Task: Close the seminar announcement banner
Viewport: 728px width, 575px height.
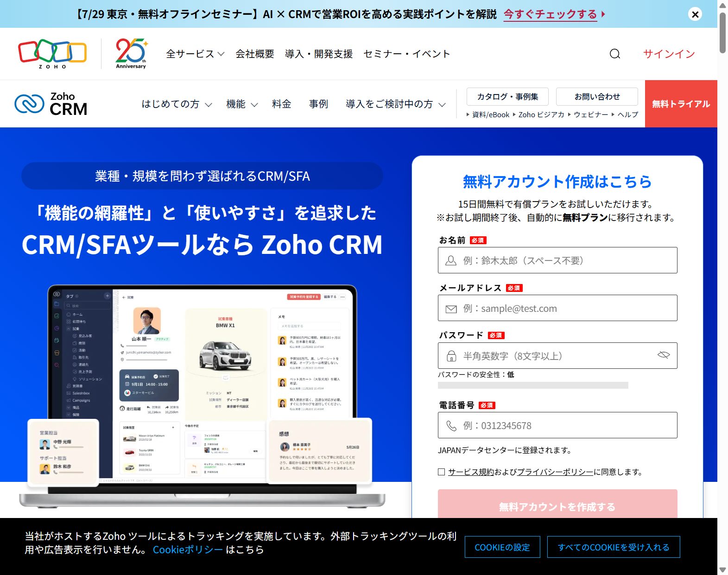Action: (x=695, y=14)
